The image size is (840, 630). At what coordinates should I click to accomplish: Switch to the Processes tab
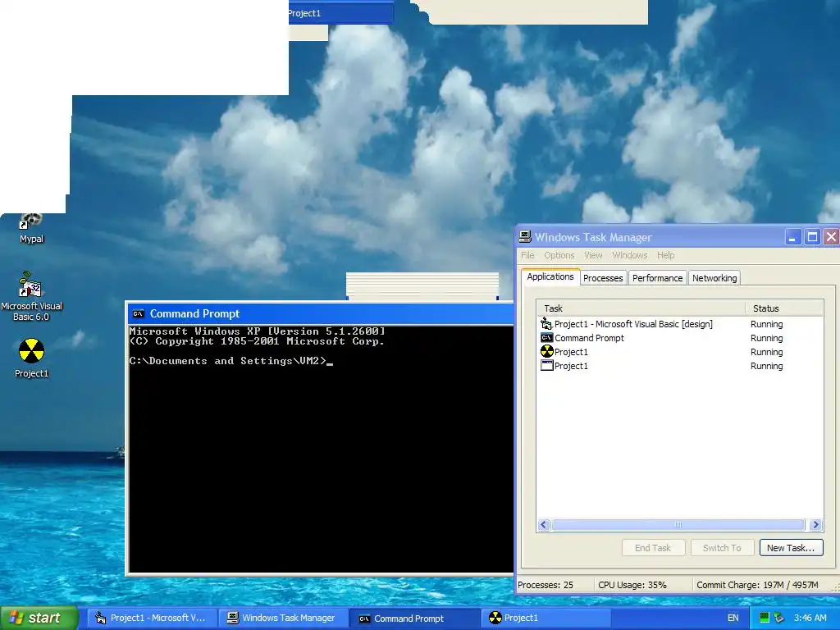coord(603,278)
